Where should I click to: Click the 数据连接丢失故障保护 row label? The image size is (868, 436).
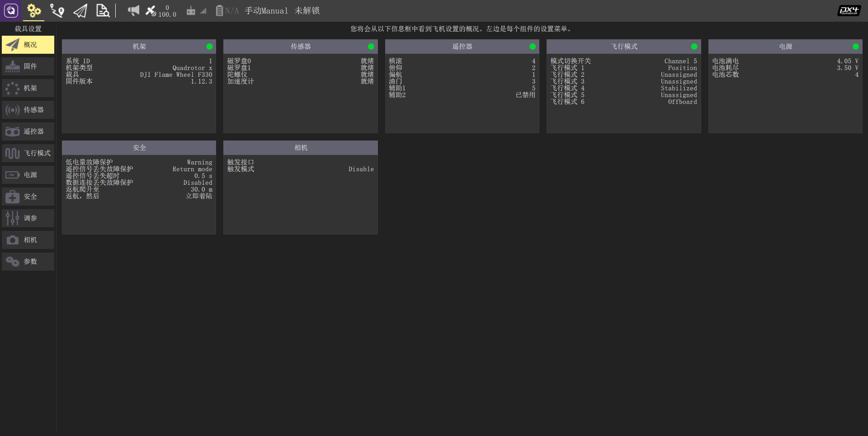[x=99, y=183]
